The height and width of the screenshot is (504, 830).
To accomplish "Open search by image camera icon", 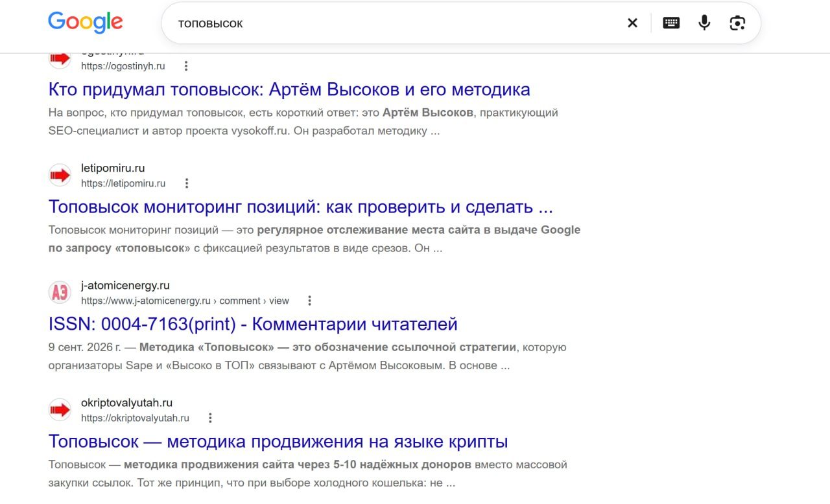I will click(737, 23).
